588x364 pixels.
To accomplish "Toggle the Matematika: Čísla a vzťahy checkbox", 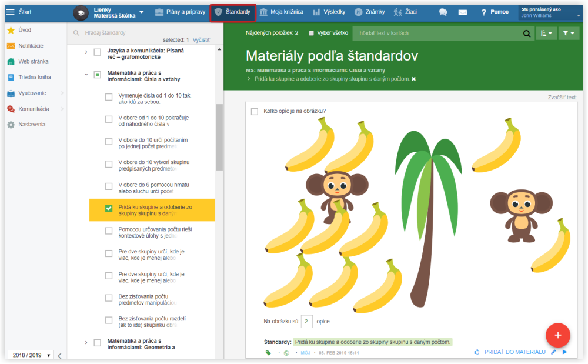I will click(x=98, y=75).
